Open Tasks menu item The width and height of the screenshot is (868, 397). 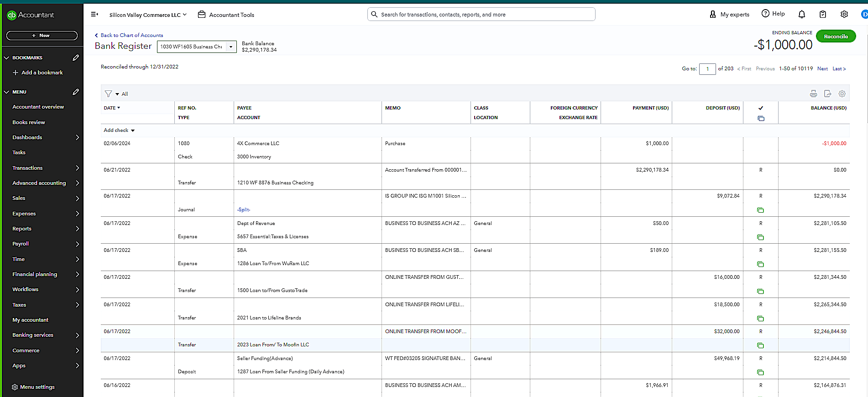pyautogui.click(x=19, y=152)
